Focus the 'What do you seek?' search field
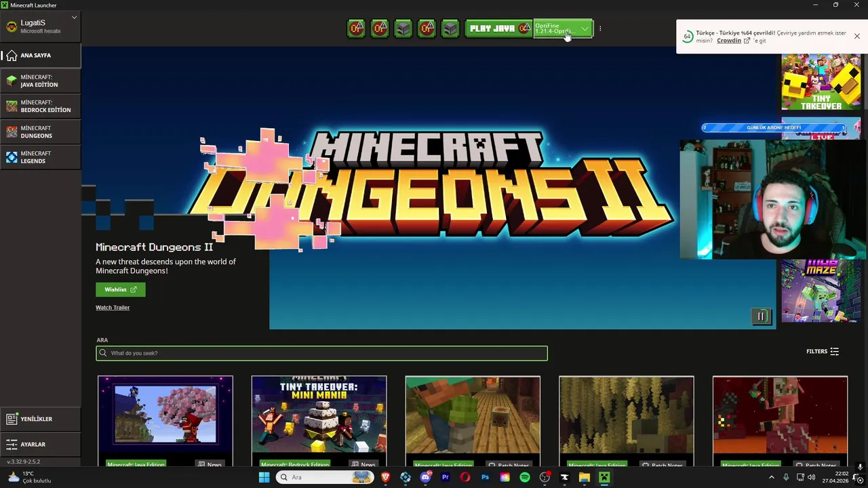The width and height of the screenshot is (868, 488). click(321, 353)
